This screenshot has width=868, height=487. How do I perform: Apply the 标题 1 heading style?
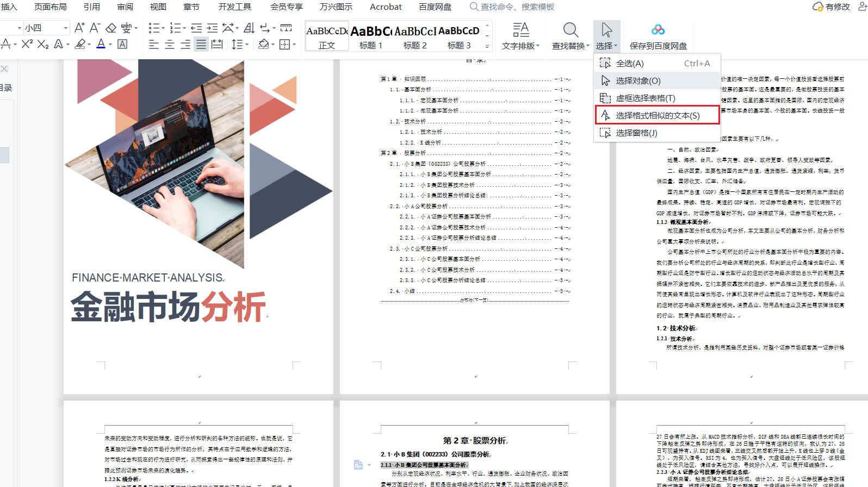(370, 37)
